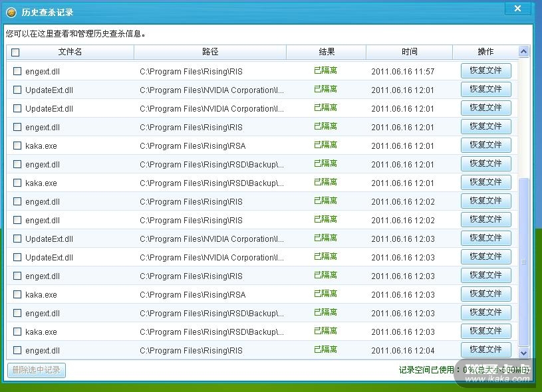Click 已隔离 status in the 11:57 row
The width and height of the screenshot is (542, 392).
[x=325, y=70]
